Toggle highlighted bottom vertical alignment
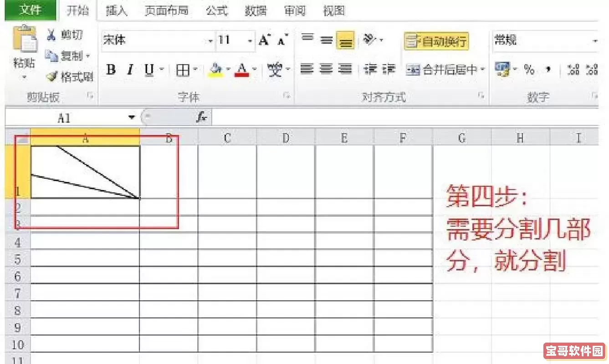 (346, 40)
